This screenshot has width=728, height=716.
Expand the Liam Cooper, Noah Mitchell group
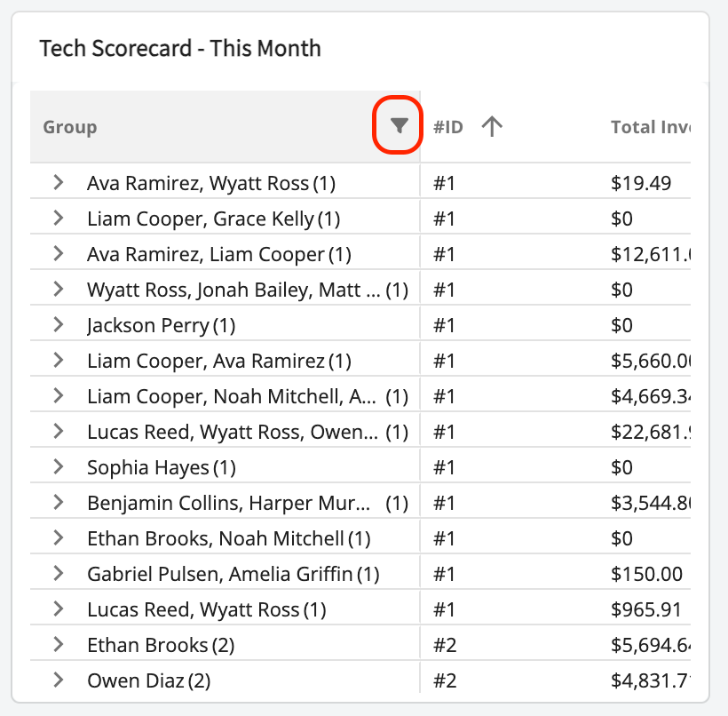tap(58, 396)
